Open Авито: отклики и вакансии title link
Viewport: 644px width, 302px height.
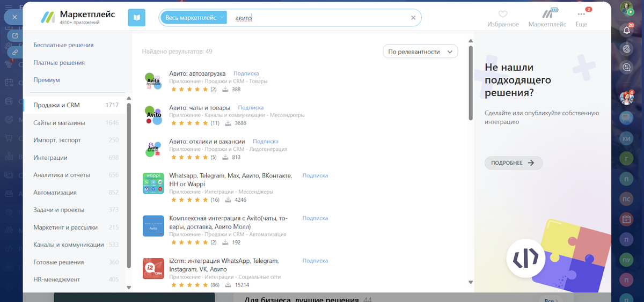pyautogui.click(x=207, y=142)
